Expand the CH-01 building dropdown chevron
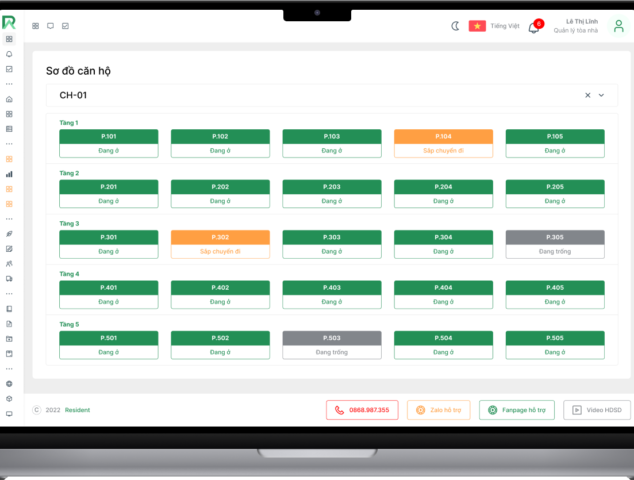This screenshot has width=634, height=480. coord(601,95)
